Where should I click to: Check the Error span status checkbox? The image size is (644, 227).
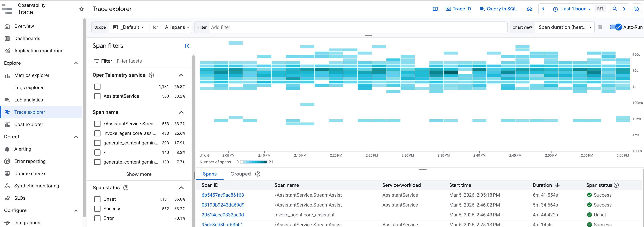97,218
